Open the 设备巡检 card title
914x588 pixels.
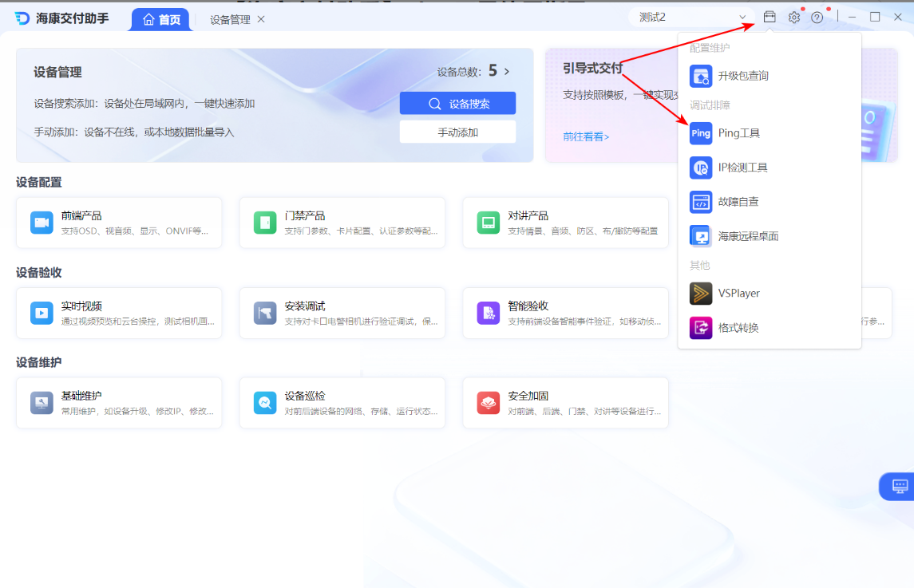(304, 396)
